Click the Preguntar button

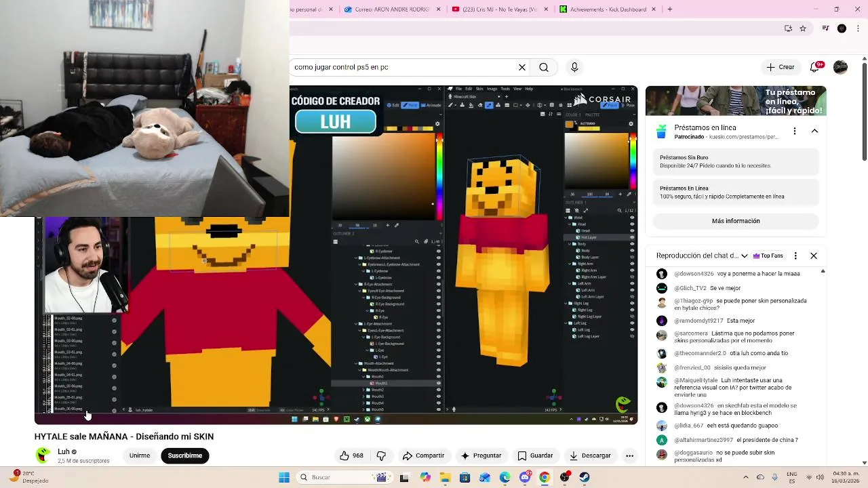(481, 455)
